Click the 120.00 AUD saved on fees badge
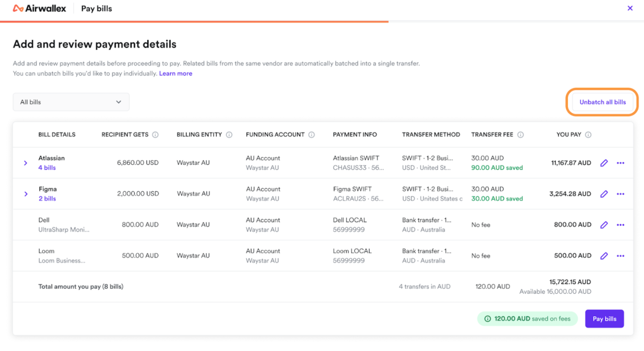 (x=527, y=319)
